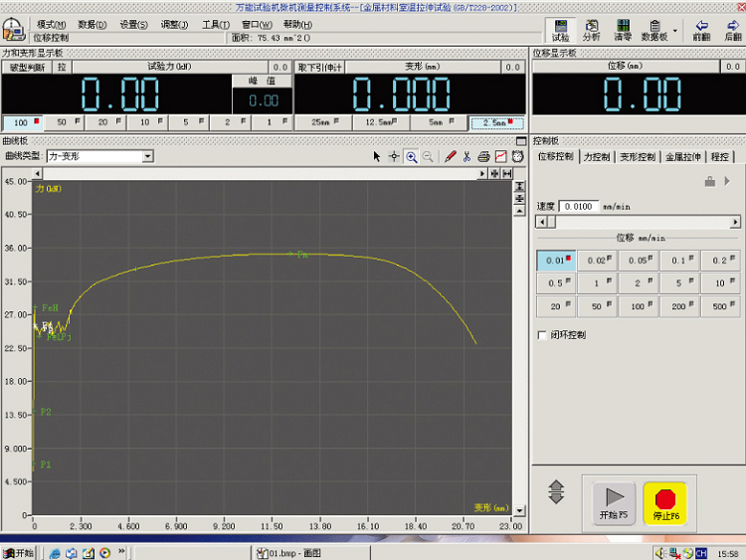Click the lock icon in control panel

pyautogui.click(x=710, y=181)
